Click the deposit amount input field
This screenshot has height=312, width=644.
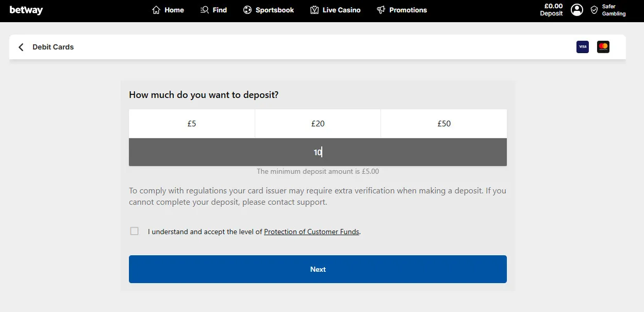pyautogui.click(x=318, y=152)
